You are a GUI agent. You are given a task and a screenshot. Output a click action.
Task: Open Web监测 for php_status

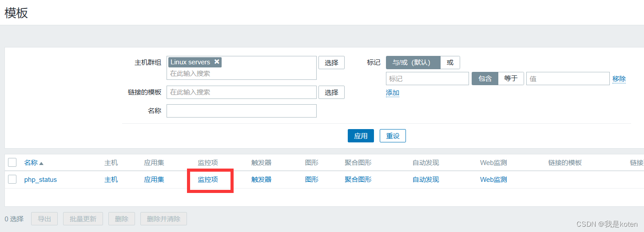click(493, 180)
